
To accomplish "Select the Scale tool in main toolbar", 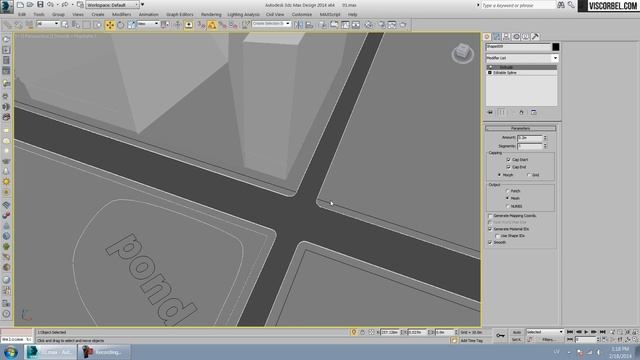I will [131, 25].
